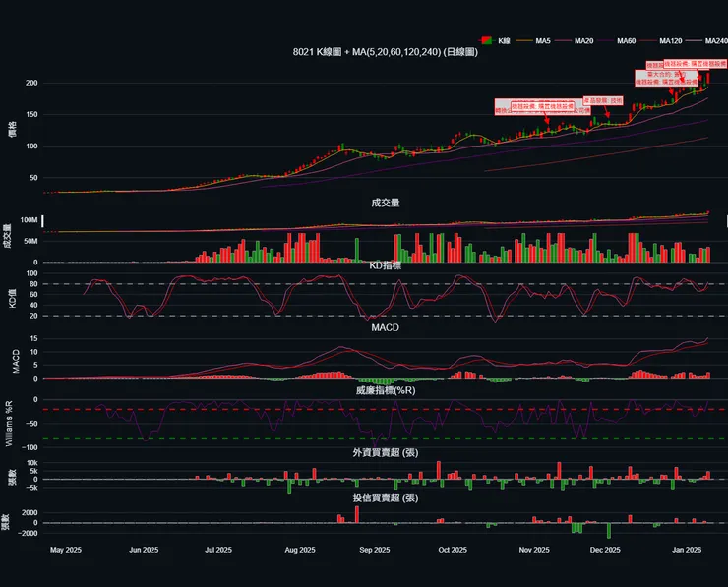Click the Oct 2025 x-axis label

[453, 550]
